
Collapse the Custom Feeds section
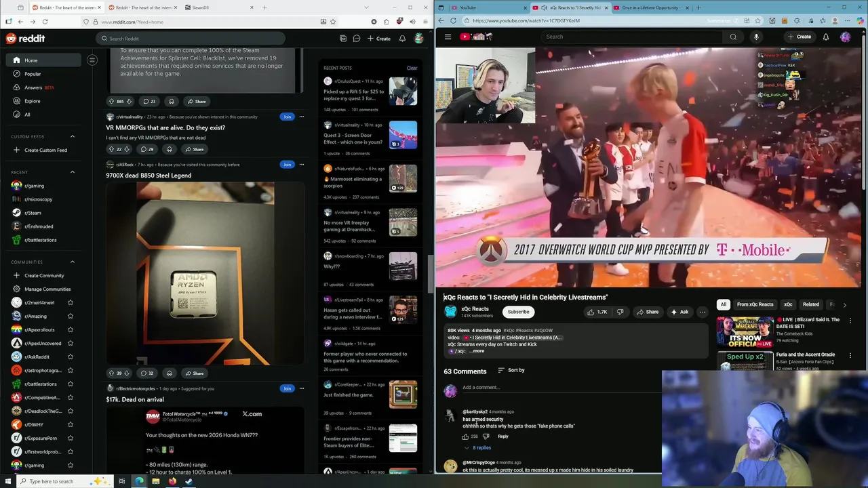(x=73, y=136)
